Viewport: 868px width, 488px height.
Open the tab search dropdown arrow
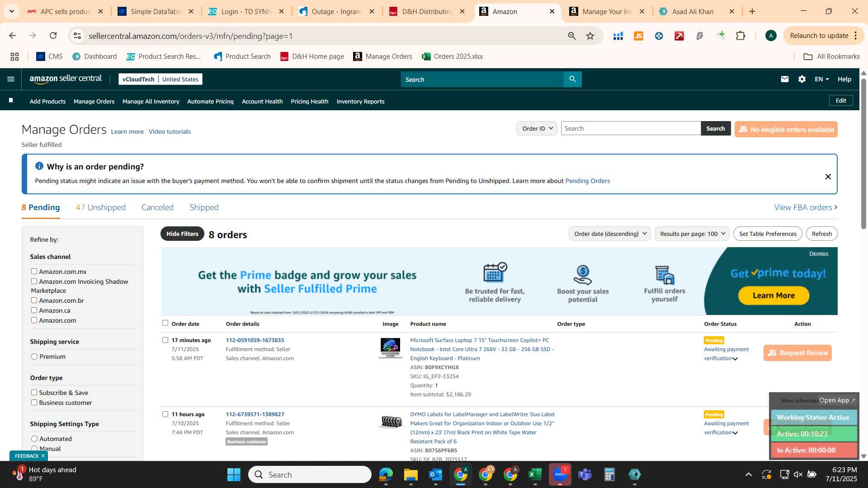(x=11, y=11)
